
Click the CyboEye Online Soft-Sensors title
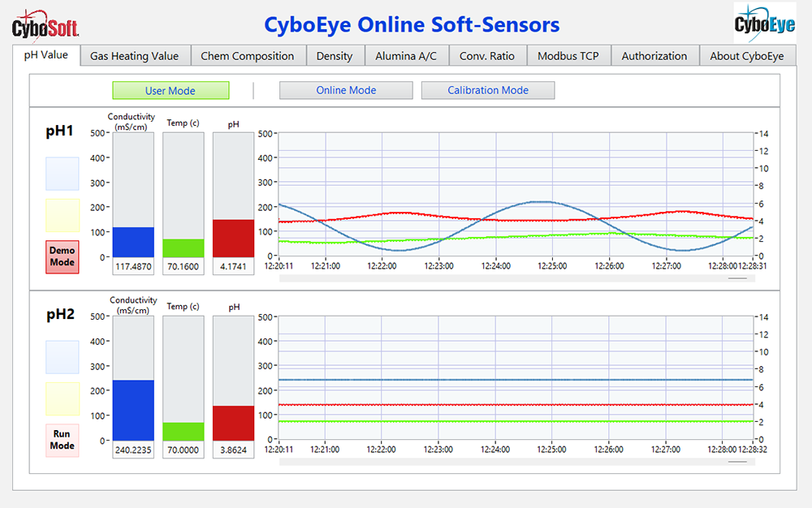pos(412,25)
